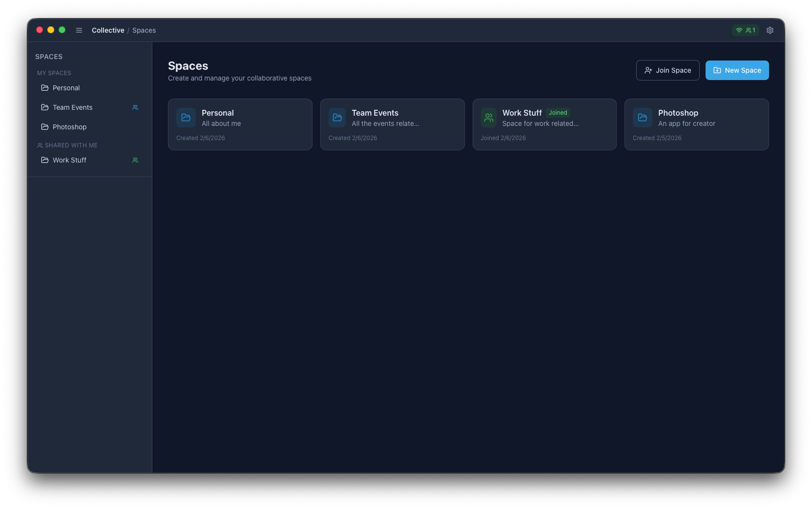
Task: Open Spaces via the breadcrumb
Action: (144, 30)
